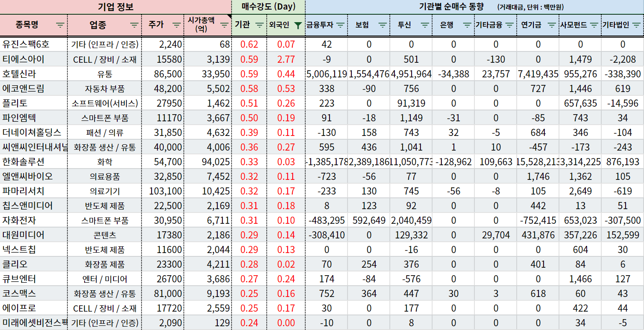This screenshot has width=644, height=330.
Task: Select institution strength value 0.62
Action: click(249, 44)
